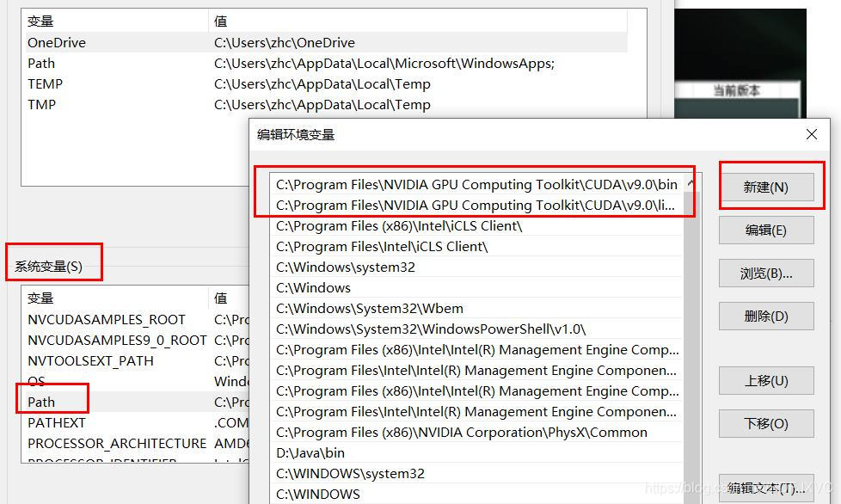
Task: Select the C:\Windows\system32 entry
Action: 476,267
